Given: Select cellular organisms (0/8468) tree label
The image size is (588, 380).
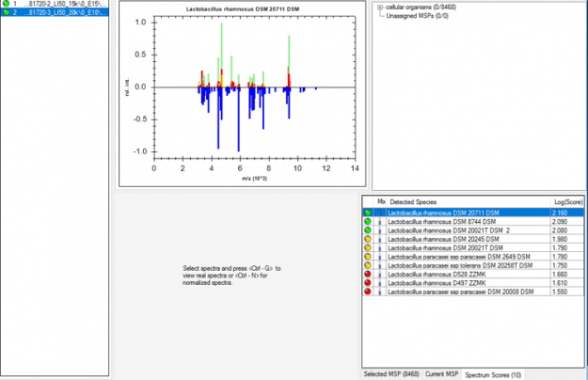Looking at the screenshot, I should pos(423,8).
